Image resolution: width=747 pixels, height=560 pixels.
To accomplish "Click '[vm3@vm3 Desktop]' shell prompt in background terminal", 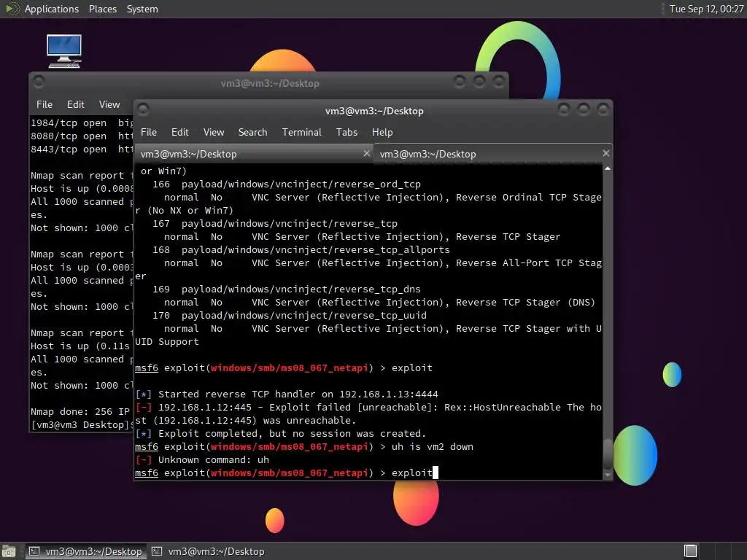I will click(x=81, y=425).
